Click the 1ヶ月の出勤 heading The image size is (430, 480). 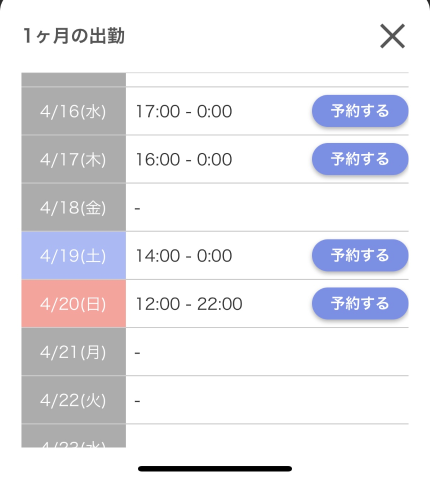coord(74,36)
